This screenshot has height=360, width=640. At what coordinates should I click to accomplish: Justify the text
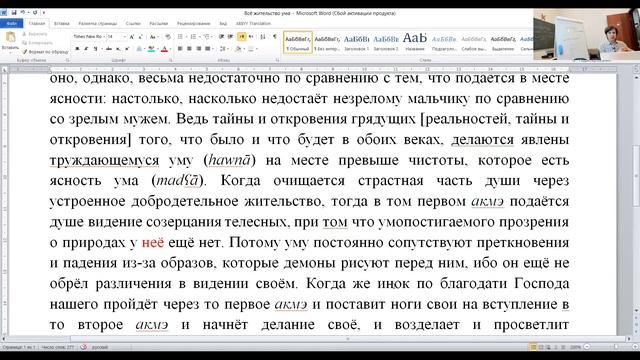207,49
